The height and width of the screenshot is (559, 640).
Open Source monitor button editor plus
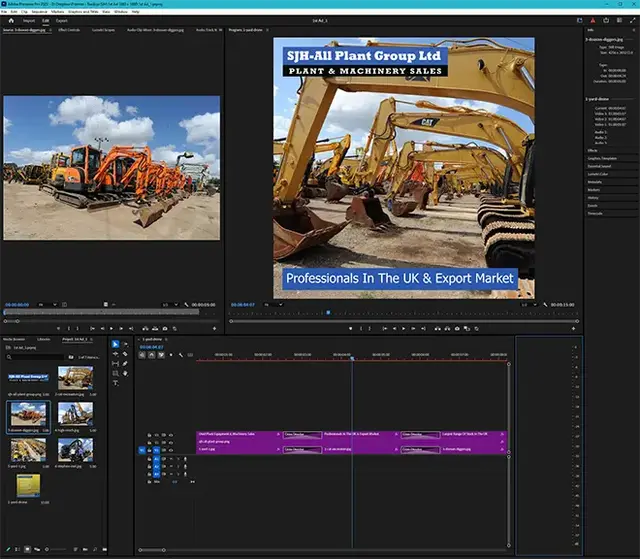[x=214, y=328]
